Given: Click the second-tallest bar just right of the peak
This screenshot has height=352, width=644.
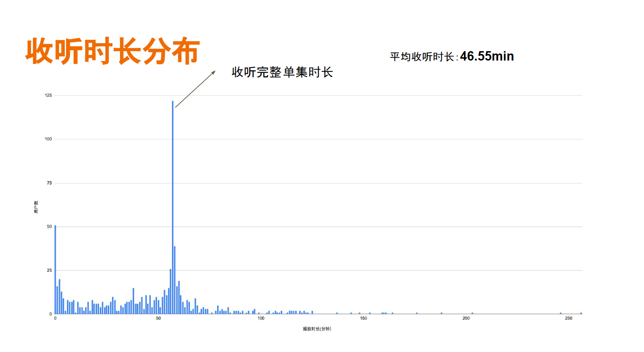Looking at the screenshot, I should 175,280.
